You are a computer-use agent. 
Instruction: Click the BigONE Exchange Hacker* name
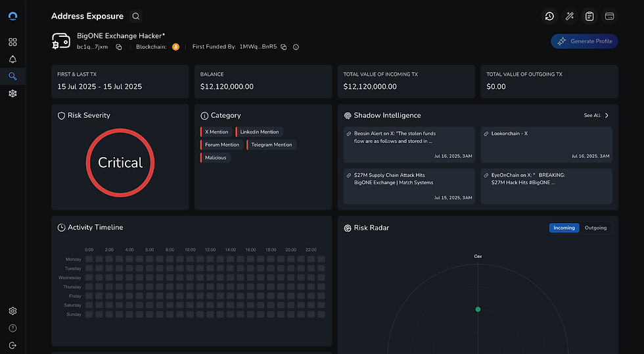point(121,36)
